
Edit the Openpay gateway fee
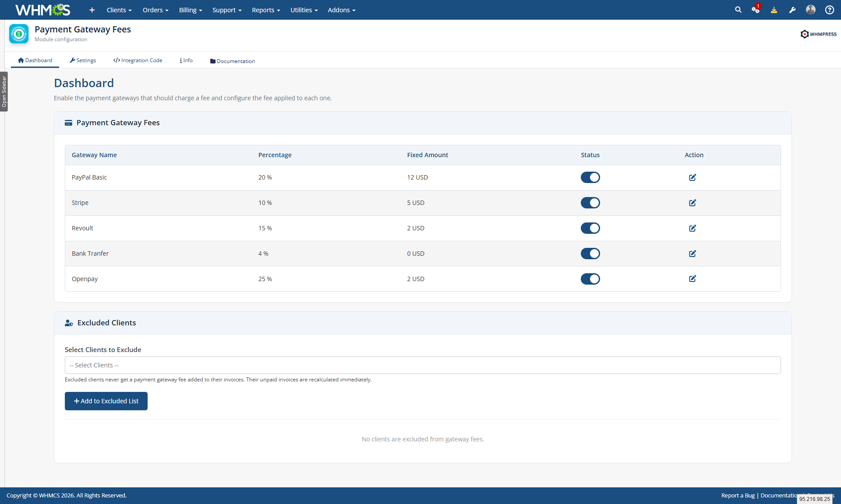pyautogui.click(x=693, y=278)
